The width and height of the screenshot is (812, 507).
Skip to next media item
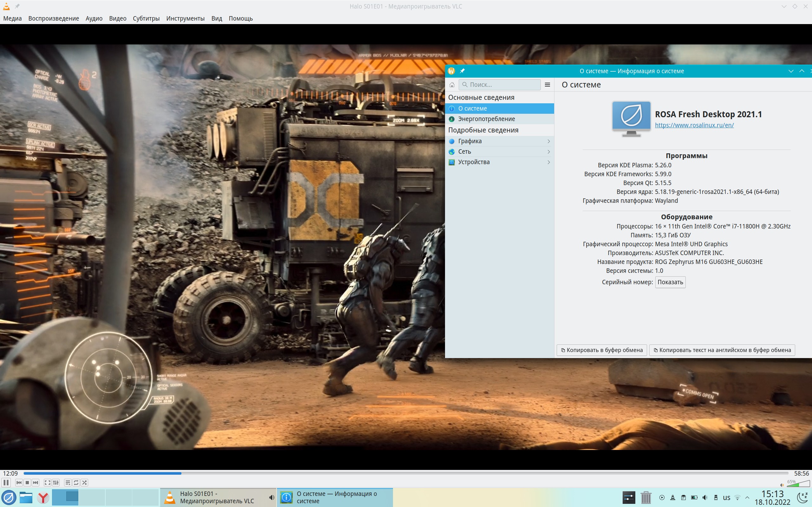pos(36,483)
